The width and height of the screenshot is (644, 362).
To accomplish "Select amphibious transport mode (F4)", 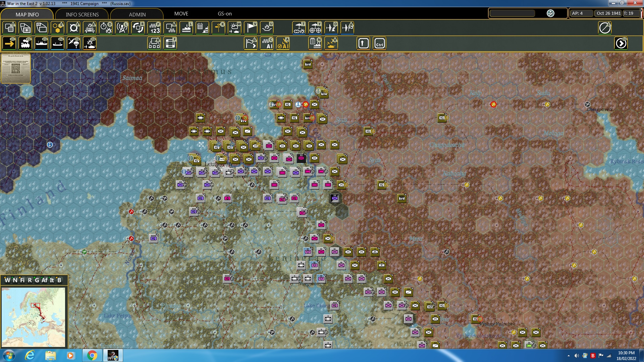I will (x=57, y=44).
